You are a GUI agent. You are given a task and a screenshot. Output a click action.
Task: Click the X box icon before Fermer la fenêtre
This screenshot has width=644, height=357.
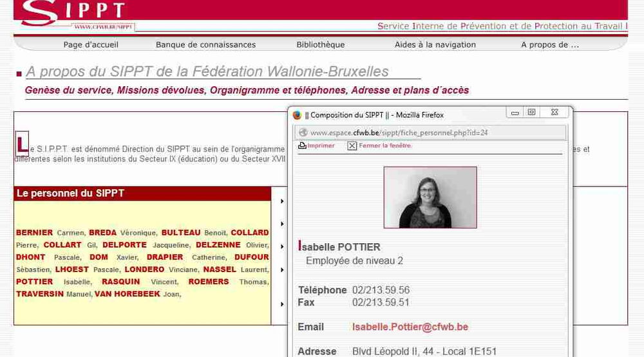pyautogui.click(x=352, y=146)
